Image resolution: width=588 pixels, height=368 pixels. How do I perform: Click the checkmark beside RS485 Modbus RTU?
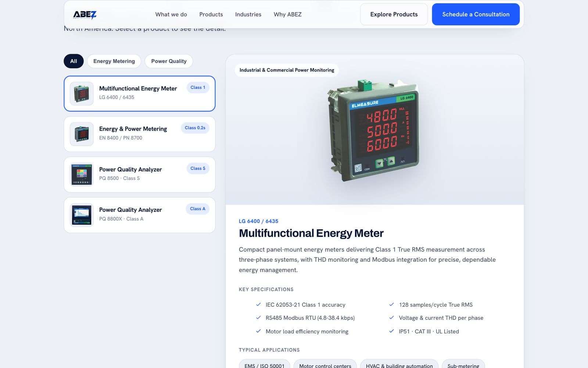click(258, 318)
